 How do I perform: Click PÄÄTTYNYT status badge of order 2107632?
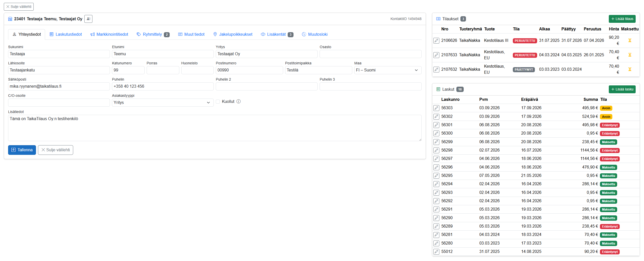pyautogui.click(x=524, y=70)
